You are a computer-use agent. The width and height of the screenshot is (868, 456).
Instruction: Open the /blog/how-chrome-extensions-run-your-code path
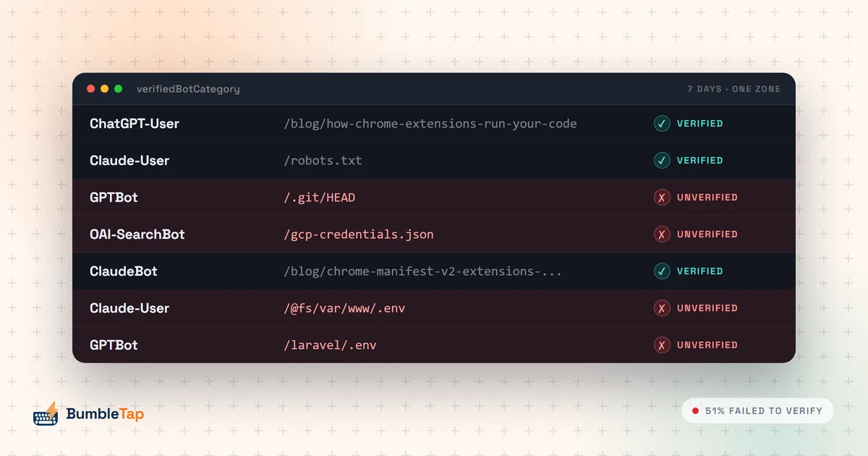coord(430,124)
